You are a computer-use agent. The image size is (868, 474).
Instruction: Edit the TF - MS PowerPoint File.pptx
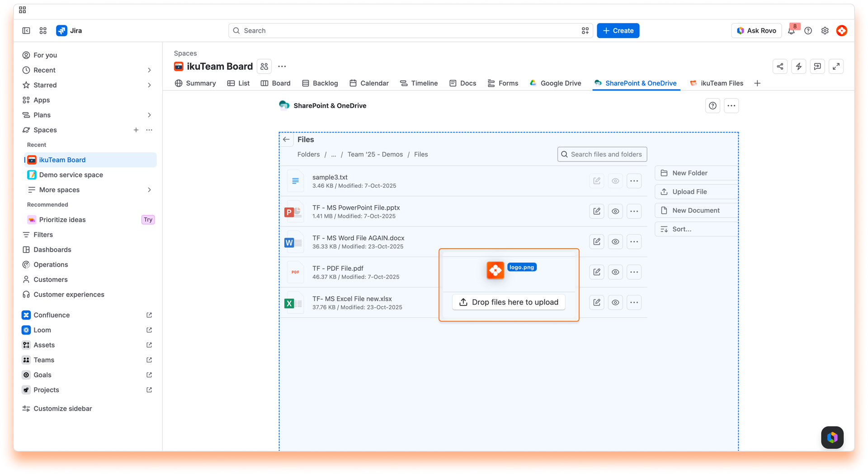coord(597,211)
